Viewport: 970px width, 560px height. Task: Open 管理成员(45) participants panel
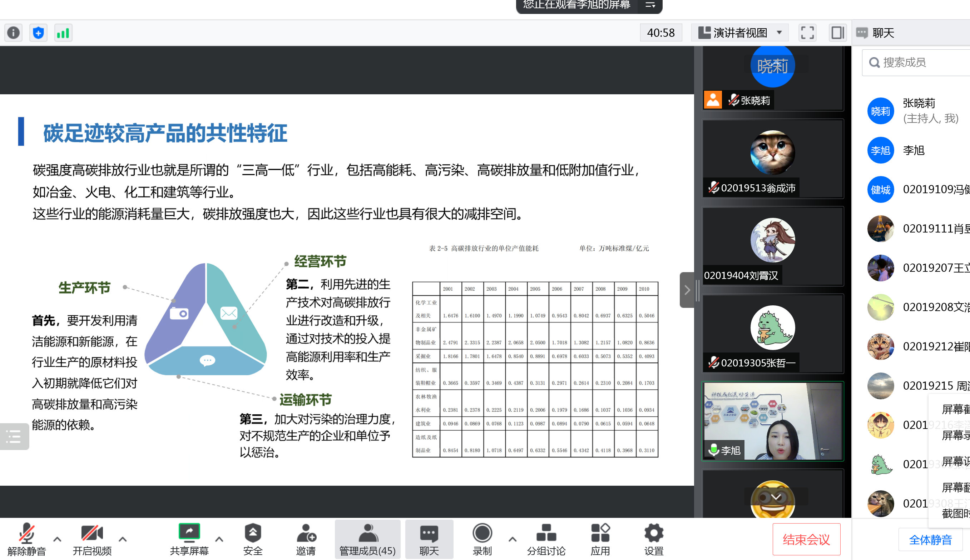click(367, 539)
